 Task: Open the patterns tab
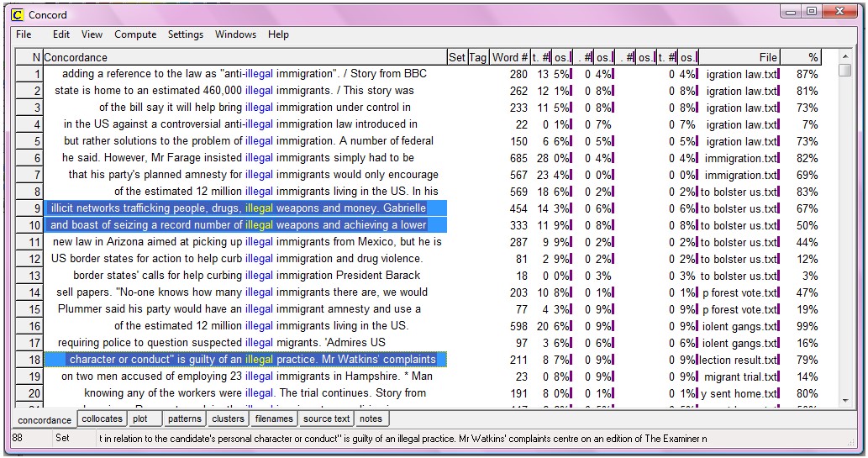click(x=184, y=419)
